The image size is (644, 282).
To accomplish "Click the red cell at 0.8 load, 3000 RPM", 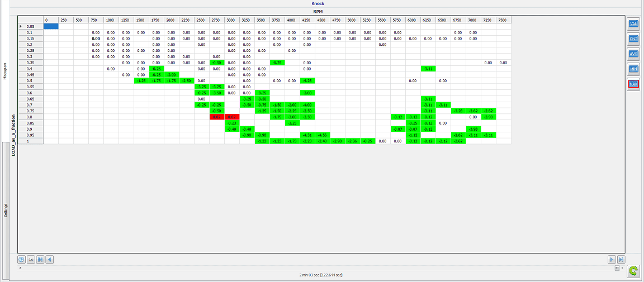I will [231, 117].
